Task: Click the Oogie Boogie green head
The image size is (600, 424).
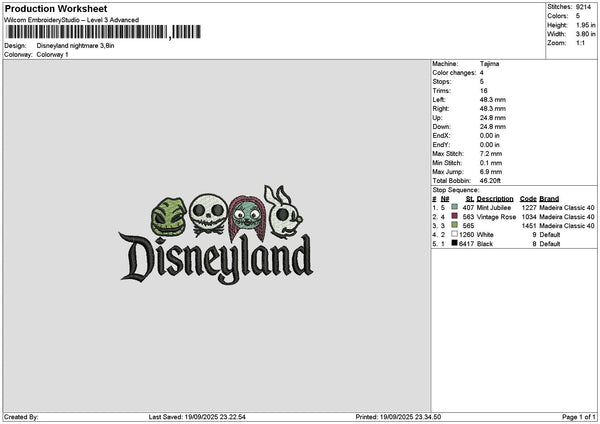Action: [168, 216]
